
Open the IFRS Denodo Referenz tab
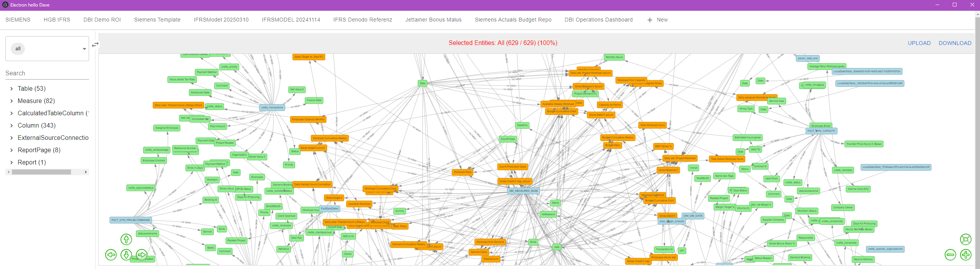363,20
